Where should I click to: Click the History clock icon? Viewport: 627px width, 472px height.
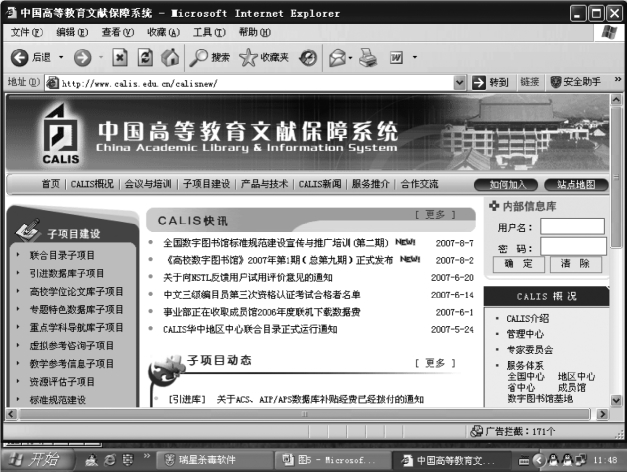[x=308, y=58]
